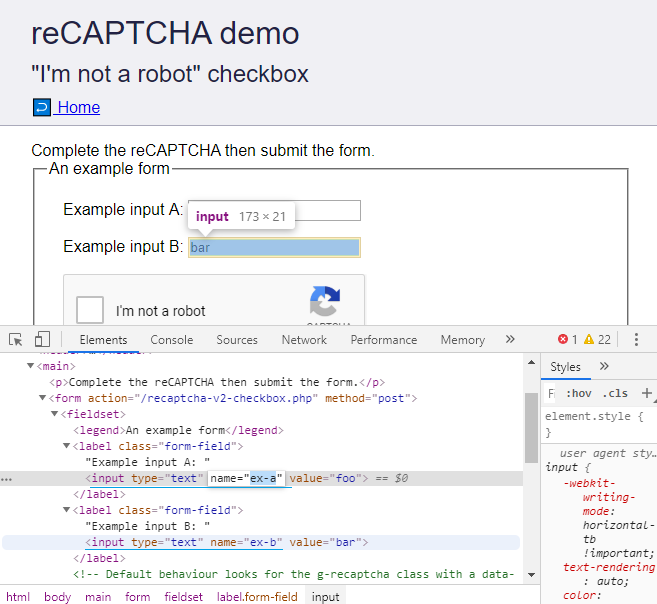Toggle the device toolbar icon

coord(42,340)
